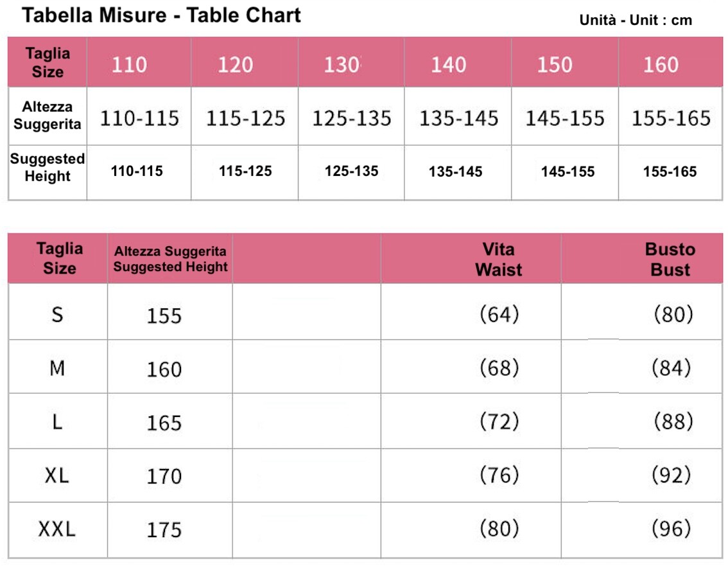Select the XL size row label
The height and width of the screenshot is (575, 728).
(56, 475)
